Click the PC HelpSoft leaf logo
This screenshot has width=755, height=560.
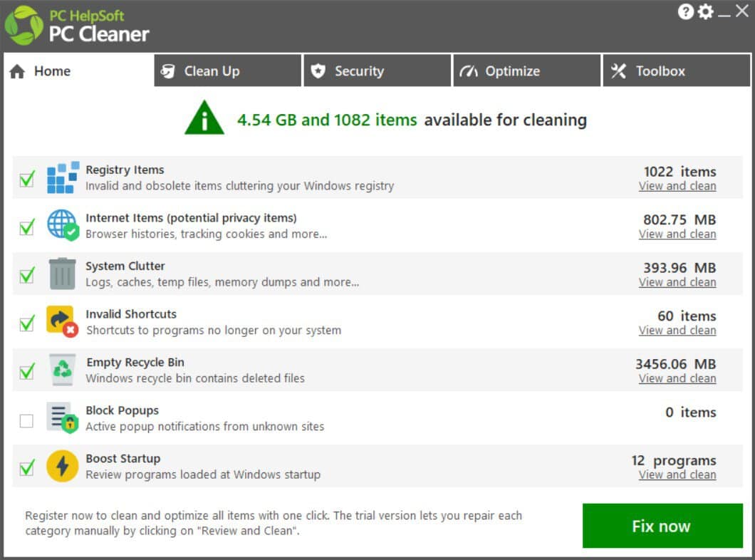[x=24, y=26]
